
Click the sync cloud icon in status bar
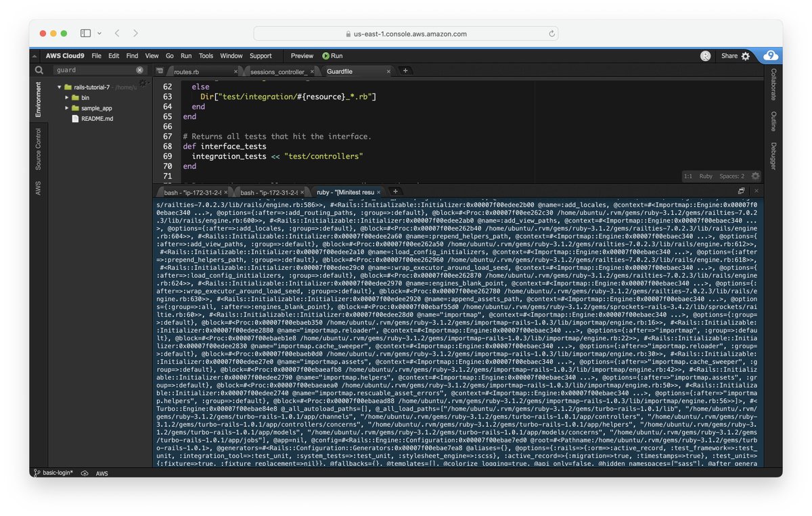click(84, 473)
